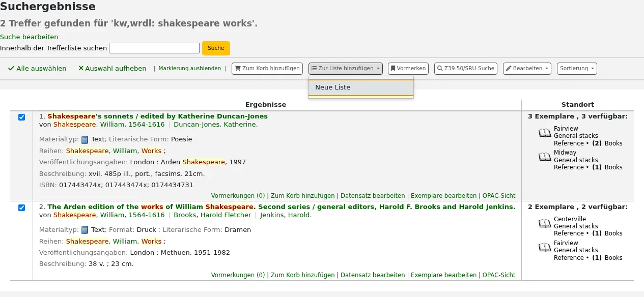Screen dimensions: 644x297
Task: Click the book icon beside Centerville location
Action: [x=545, y=223]
